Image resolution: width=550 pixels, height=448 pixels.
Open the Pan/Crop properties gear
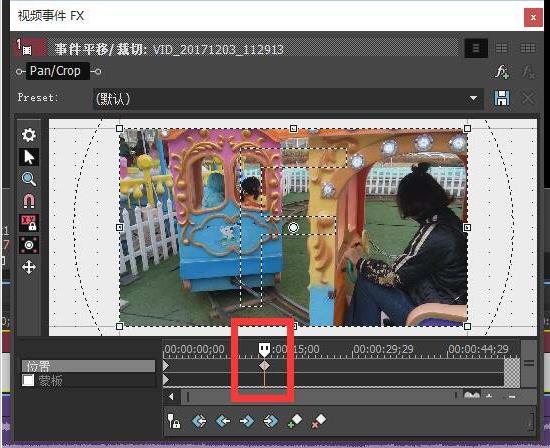point(29,135)
